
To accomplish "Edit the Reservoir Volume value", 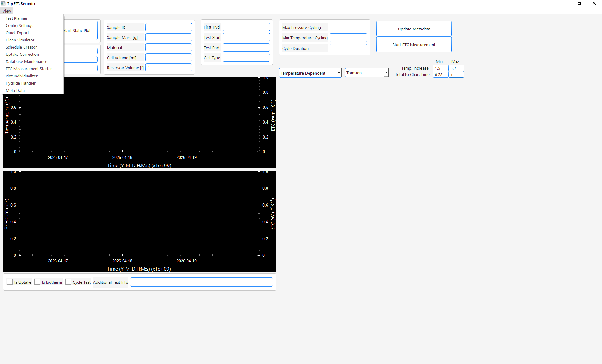I will (x=168, y=67).
